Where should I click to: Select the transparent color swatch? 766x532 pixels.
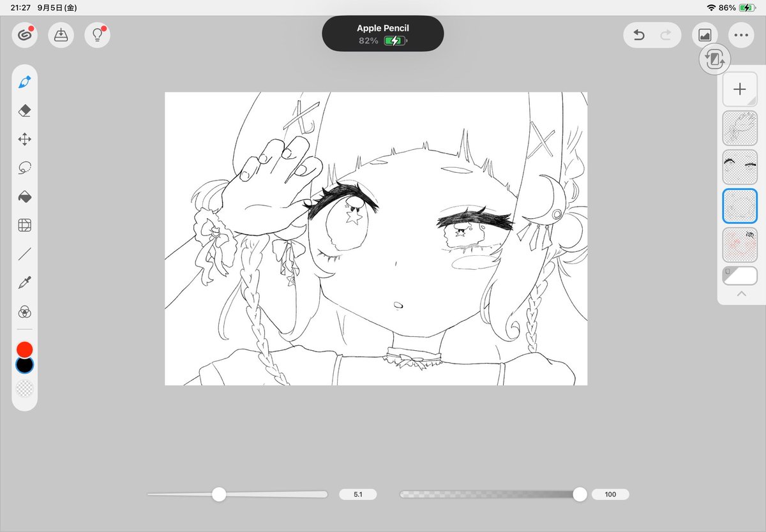(25, 388)
